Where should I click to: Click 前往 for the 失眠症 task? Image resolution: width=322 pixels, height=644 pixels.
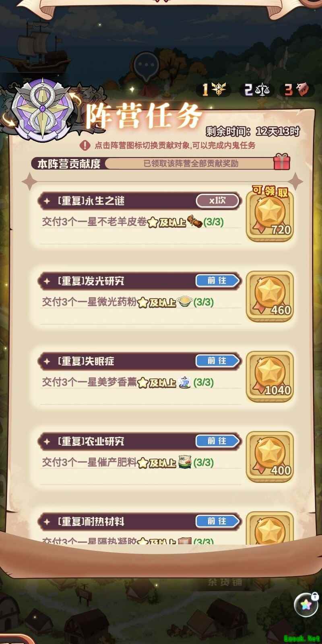tap(217, 361)
